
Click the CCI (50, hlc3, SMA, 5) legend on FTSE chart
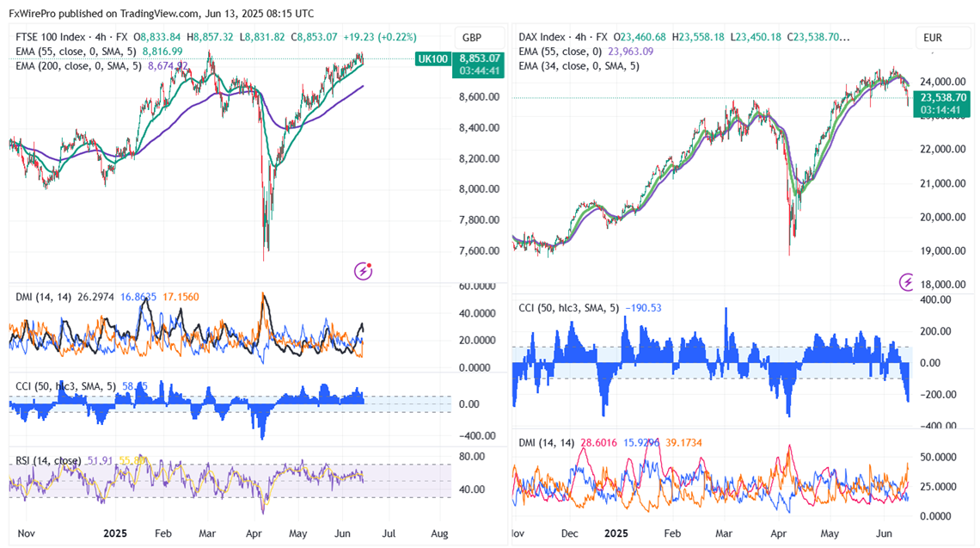65,386
